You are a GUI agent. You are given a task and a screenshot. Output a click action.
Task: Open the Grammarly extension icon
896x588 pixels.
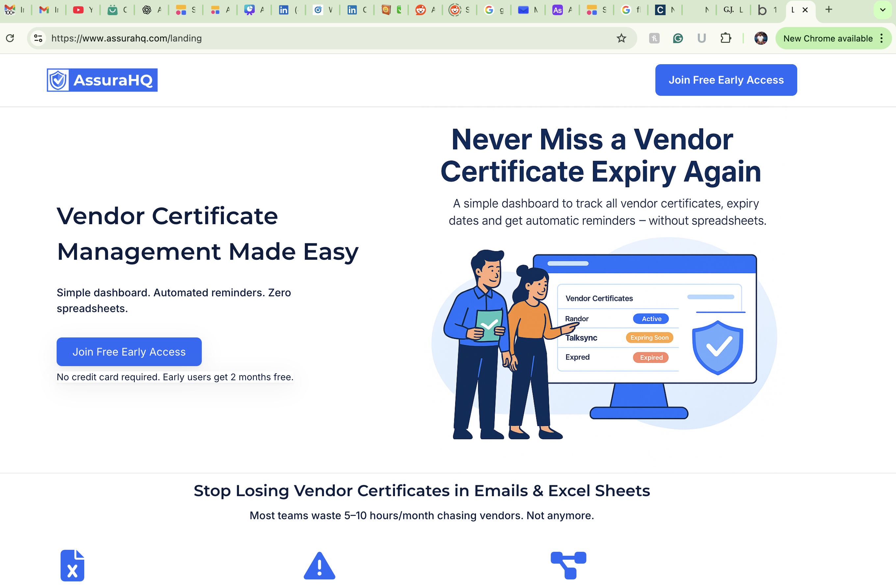pos(678,38)
